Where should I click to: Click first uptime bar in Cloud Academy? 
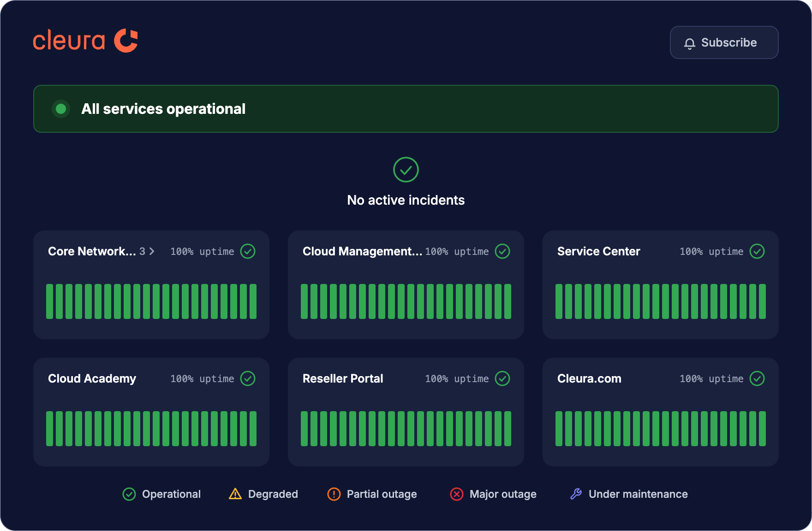tap(49, 429)
